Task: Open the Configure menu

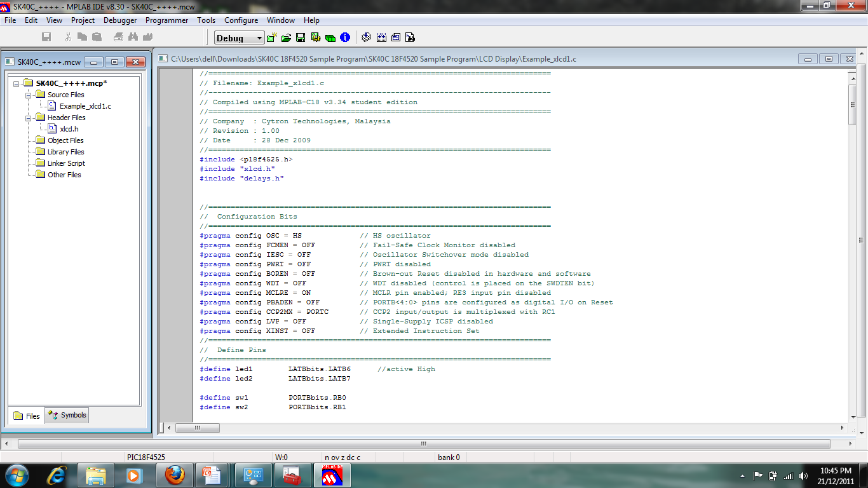Action: (241, 20)
